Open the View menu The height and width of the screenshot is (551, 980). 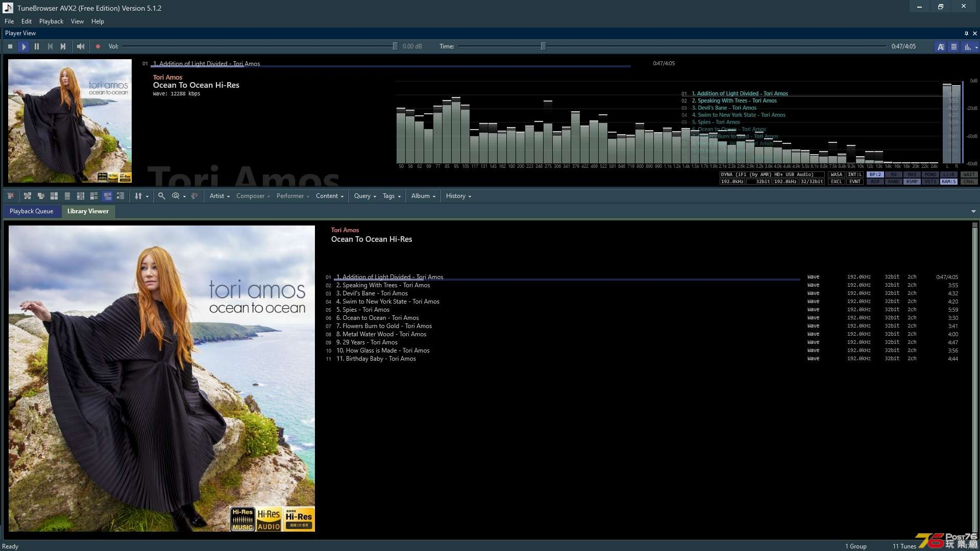[x=77, y=21]
